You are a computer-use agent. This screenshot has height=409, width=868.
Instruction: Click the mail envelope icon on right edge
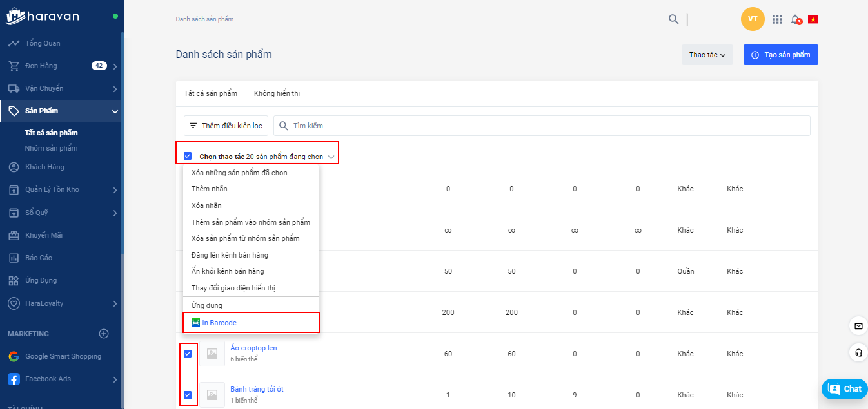[858, 327]
